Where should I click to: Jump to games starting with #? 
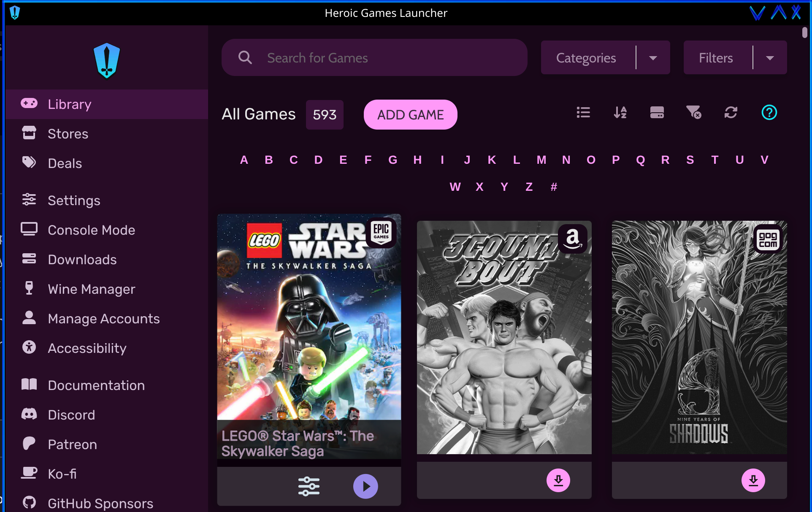[554, 187]
